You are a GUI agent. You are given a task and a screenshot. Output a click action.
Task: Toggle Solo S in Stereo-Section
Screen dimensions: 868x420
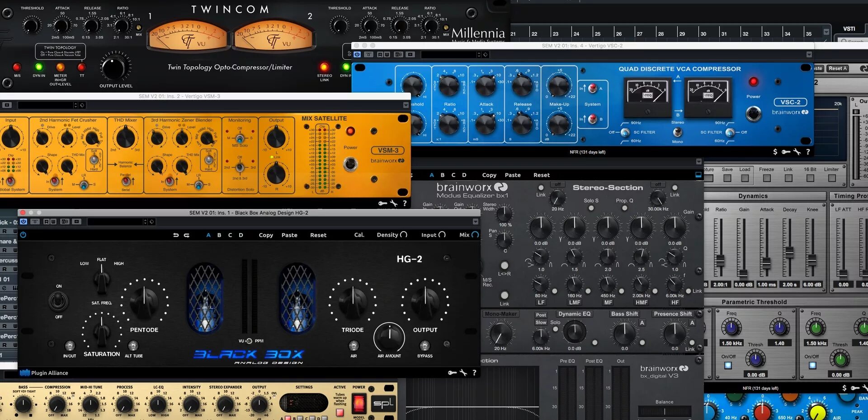pos(591,208)
